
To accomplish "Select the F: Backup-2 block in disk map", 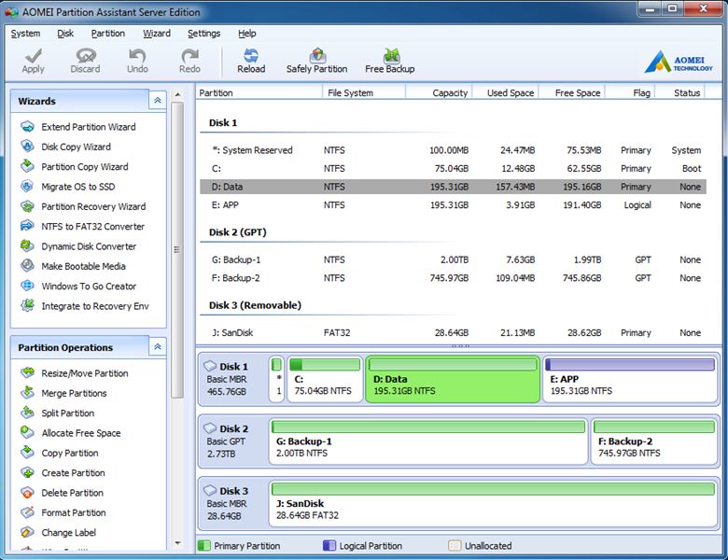I will pos(654,441).
